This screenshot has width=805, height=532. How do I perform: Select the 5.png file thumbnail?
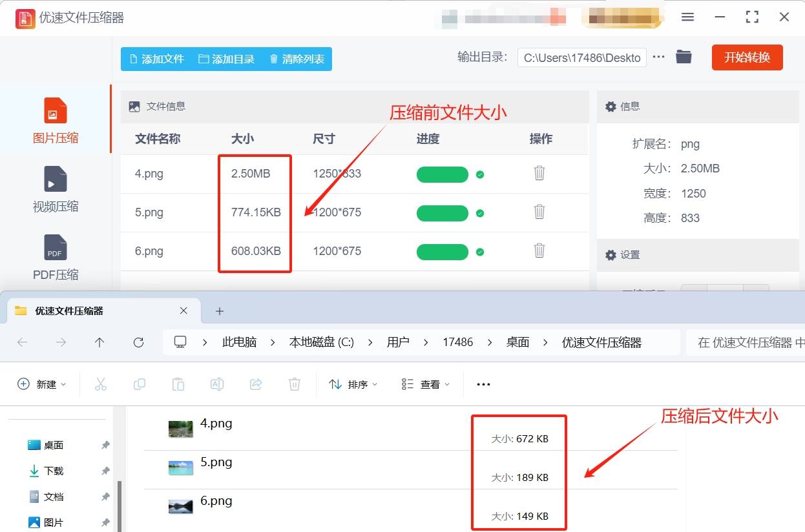click(179, 467)
